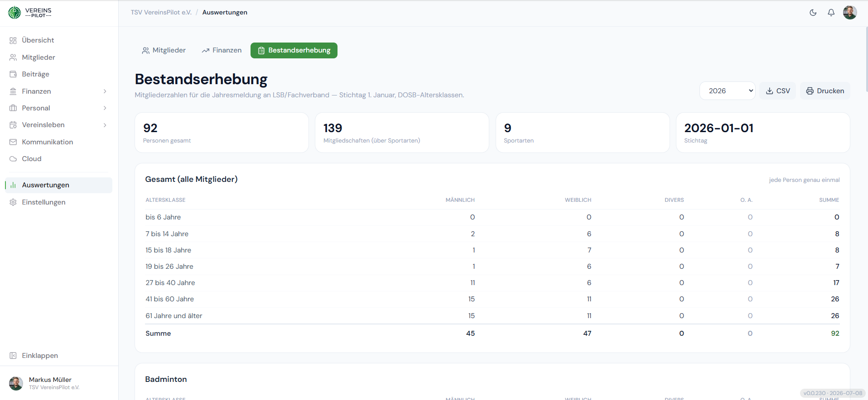Click the Übersicht dashboard icon
The width and height of the screenshot is (868, 400).
coord(13,40)
